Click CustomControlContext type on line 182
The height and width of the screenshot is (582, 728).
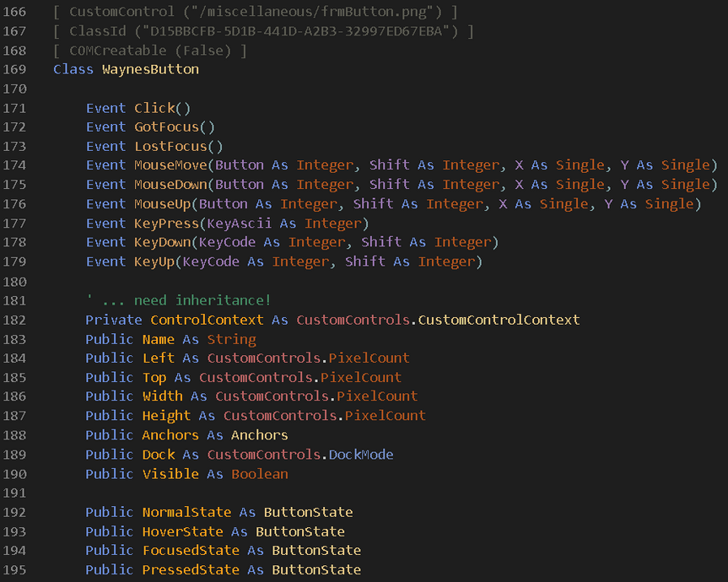[x=499, y=321]
